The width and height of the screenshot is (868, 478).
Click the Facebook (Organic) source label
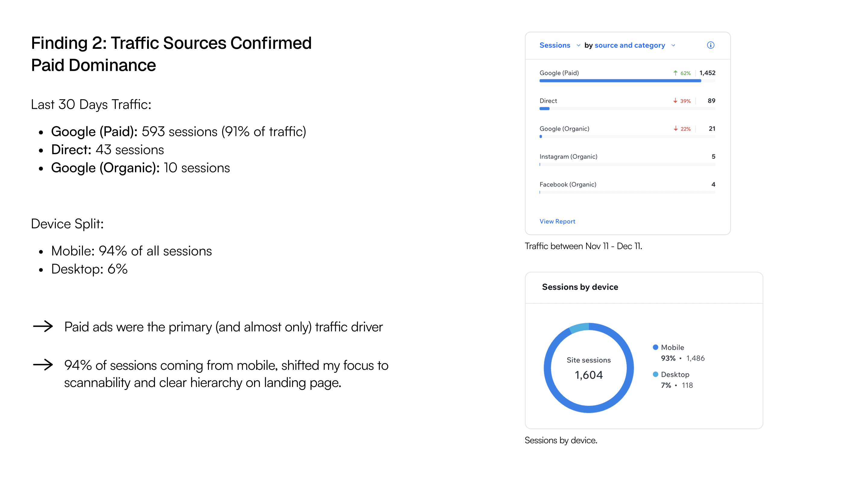[568, 184]
